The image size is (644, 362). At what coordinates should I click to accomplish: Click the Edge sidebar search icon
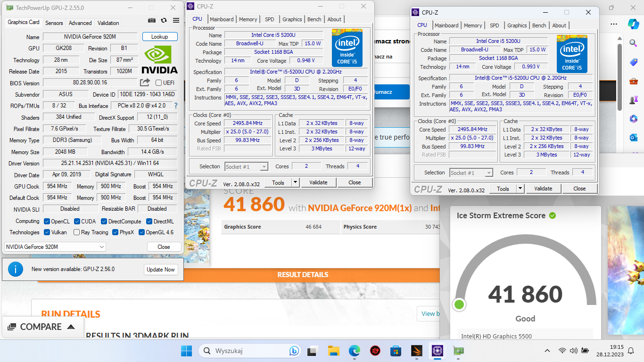pos(633,43)
